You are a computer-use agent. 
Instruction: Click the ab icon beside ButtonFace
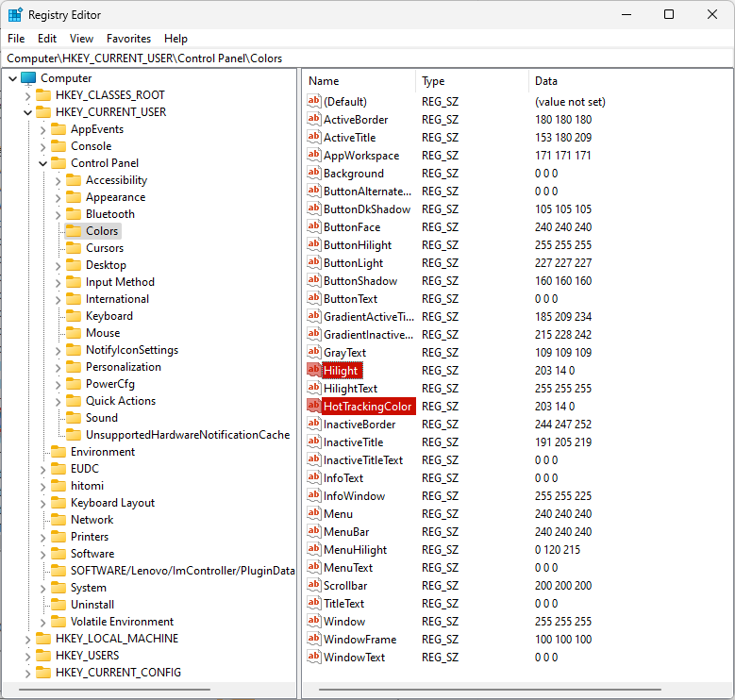(313, 226)
